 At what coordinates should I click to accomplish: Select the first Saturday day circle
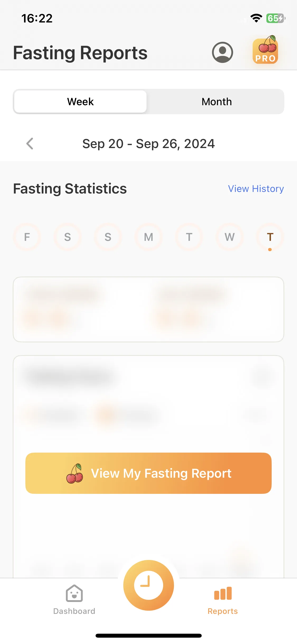coord(68,237)
